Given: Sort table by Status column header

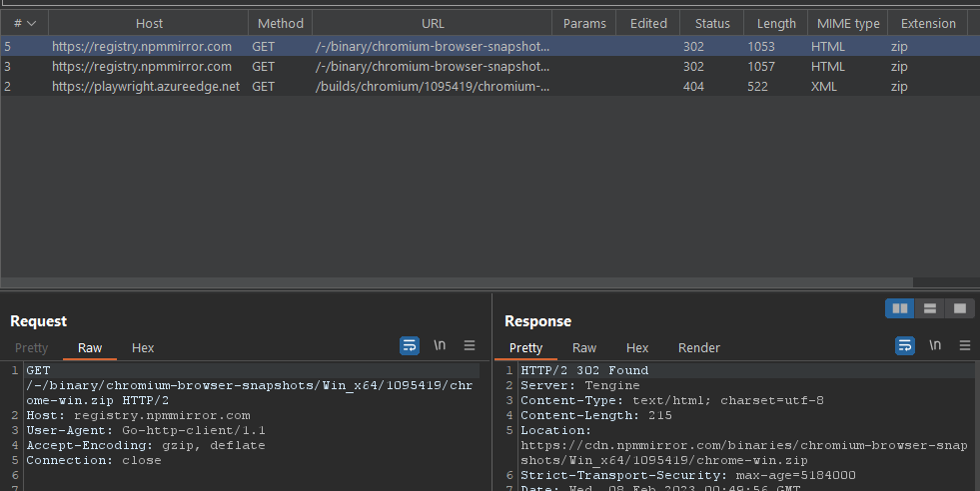Looking at the screenshot, I should click(x=712, y=24).
